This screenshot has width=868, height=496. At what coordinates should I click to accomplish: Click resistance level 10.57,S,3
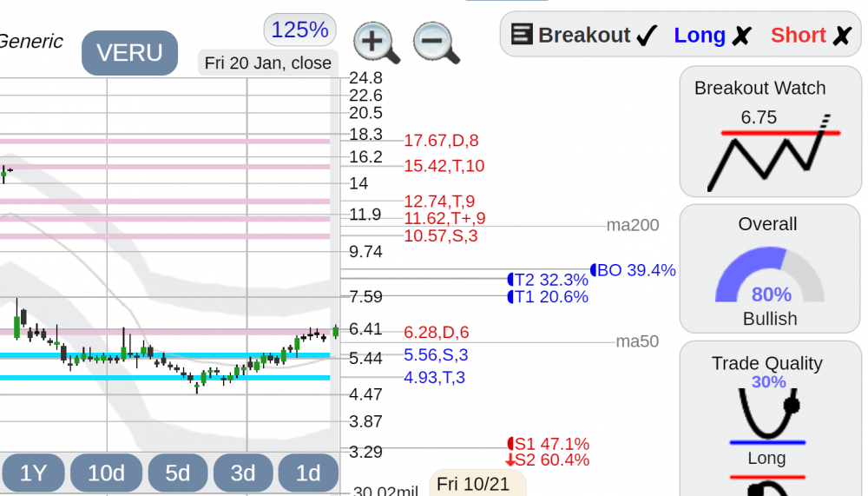441,236
